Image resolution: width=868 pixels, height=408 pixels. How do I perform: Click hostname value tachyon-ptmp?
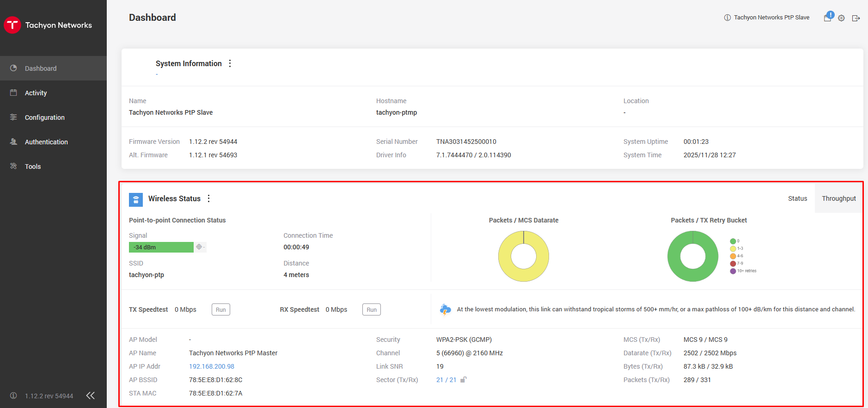pos(397,112)
